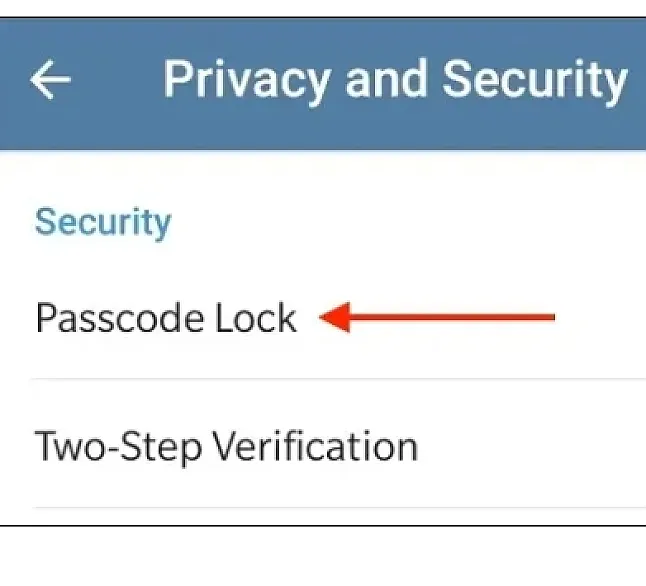
Task: Click empty space right of Two-Step Verification
Action: (x=531, y=445)
